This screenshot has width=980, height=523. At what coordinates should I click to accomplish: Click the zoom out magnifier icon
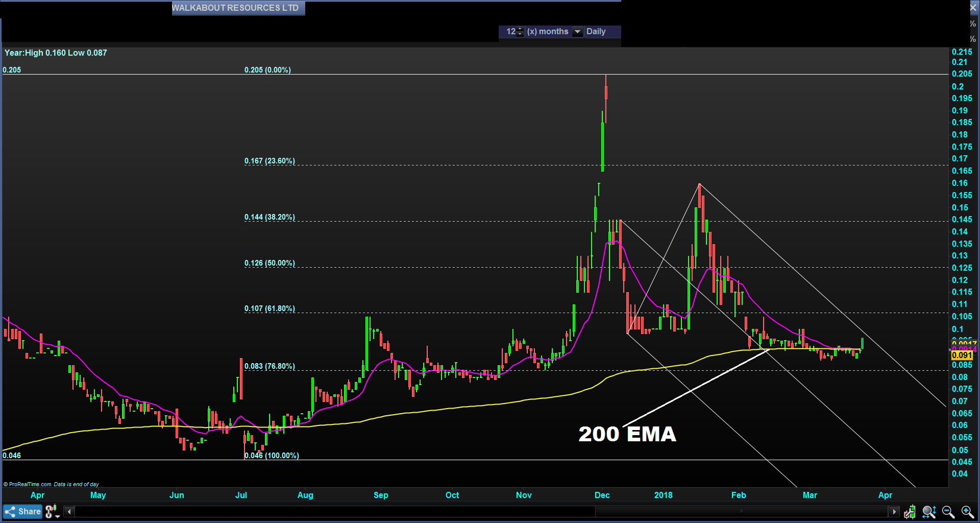[948, 511]
